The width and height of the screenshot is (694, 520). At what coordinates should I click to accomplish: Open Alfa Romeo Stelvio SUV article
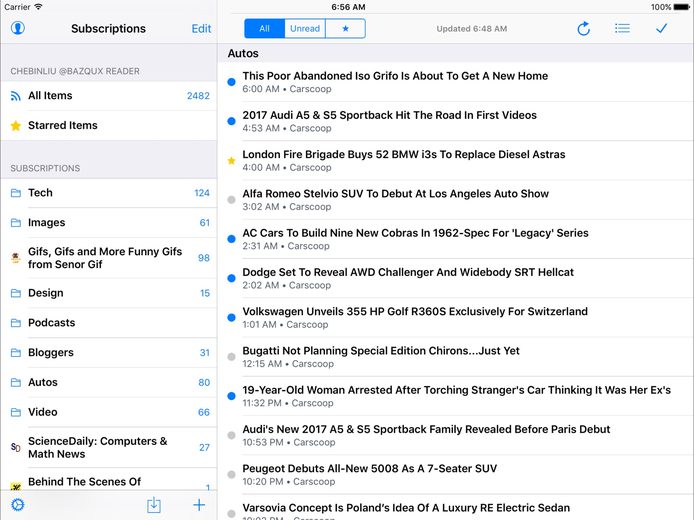tap(456, 200)
